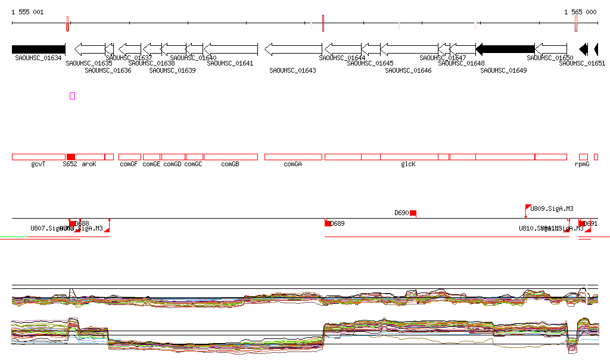Click the SAOUHSC_01648 gene arrow

coord(462,49)
